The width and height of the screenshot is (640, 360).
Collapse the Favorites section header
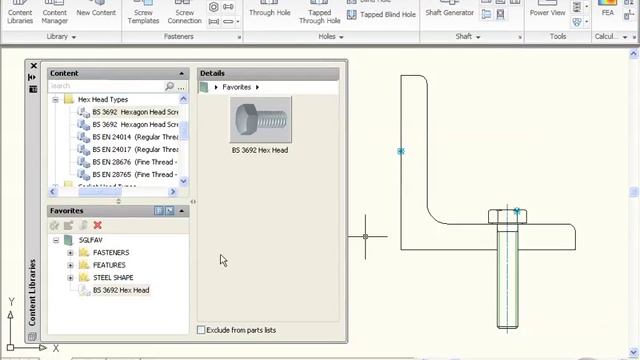click(182, 211)
